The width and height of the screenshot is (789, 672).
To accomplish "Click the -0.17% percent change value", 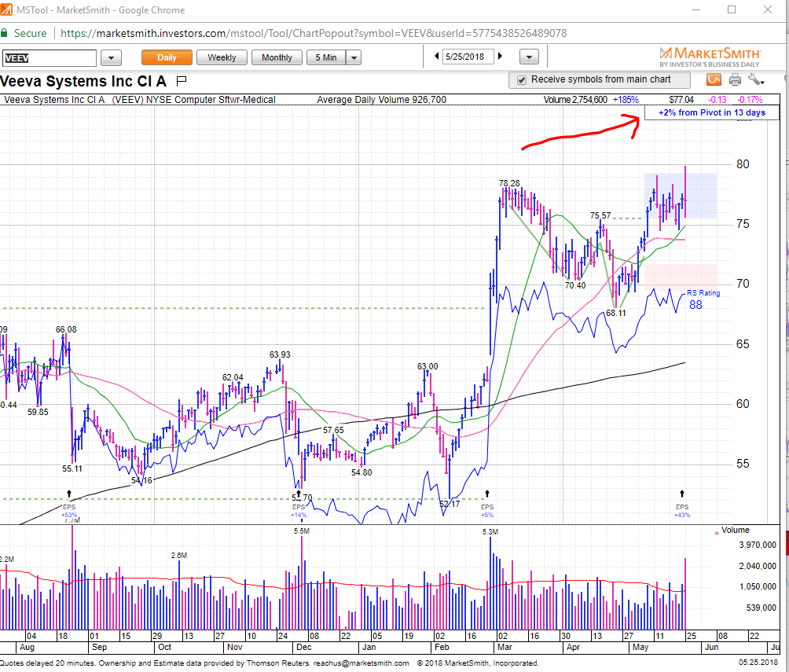I will tap(750, 100).
